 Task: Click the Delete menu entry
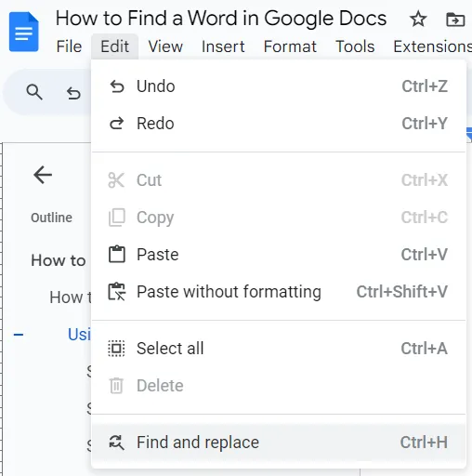(x=279, y=386)
